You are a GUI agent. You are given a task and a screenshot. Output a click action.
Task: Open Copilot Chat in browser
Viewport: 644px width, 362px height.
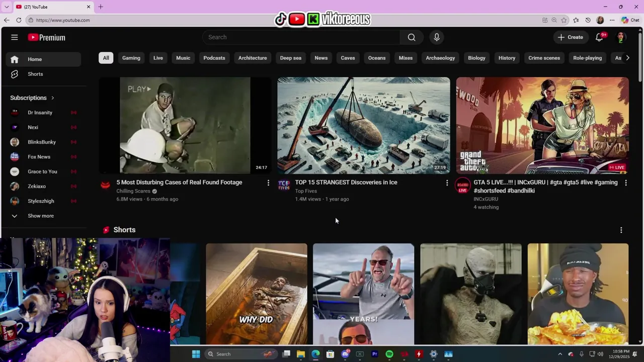[x=630, y=20]
